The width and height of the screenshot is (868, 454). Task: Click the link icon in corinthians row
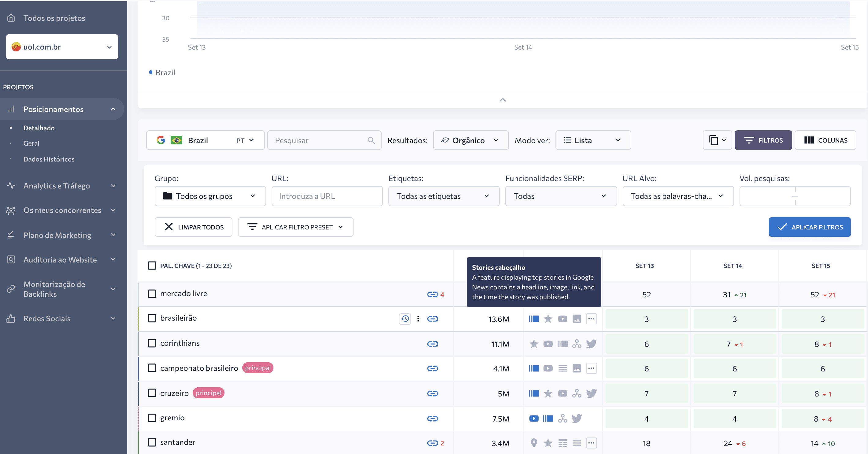[432, 344]
